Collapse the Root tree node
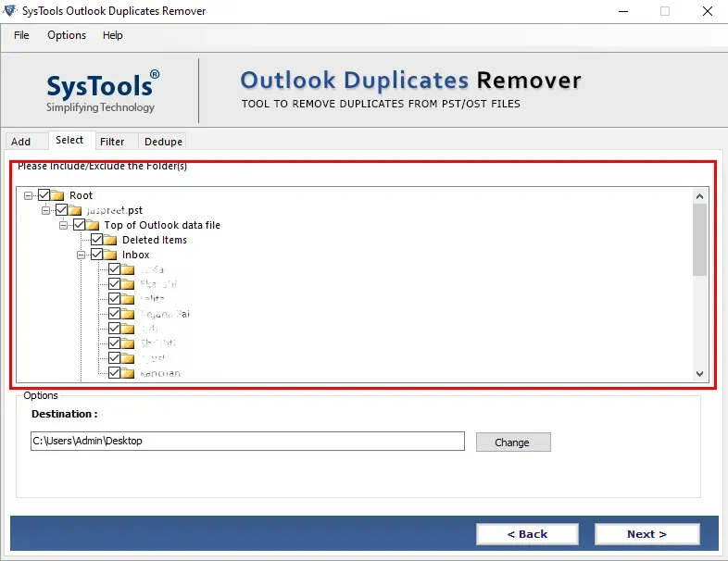This screenshot has height=561, width=728. (29, 195)
